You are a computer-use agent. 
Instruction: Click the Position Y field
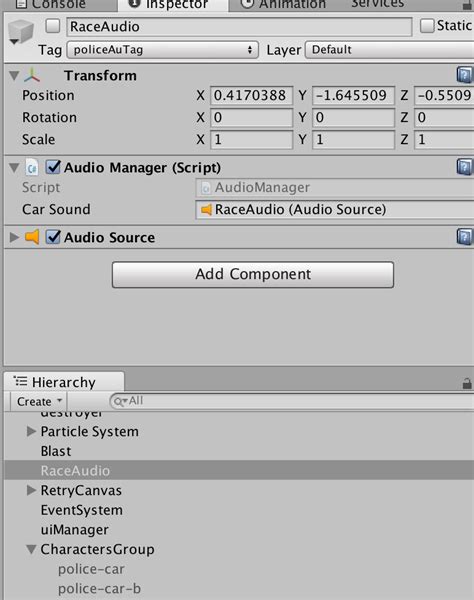[x=353, y=95]
